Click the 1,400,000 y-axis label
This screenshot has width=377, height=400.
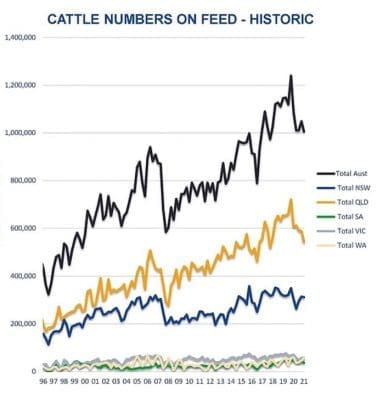(x=20, y=37)
